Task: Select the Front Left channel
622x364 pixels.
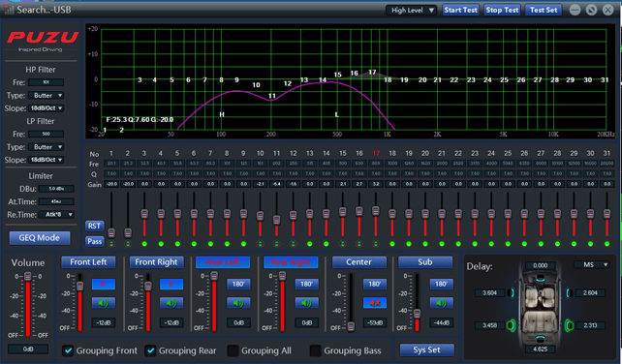Action: tap(88, 262)
